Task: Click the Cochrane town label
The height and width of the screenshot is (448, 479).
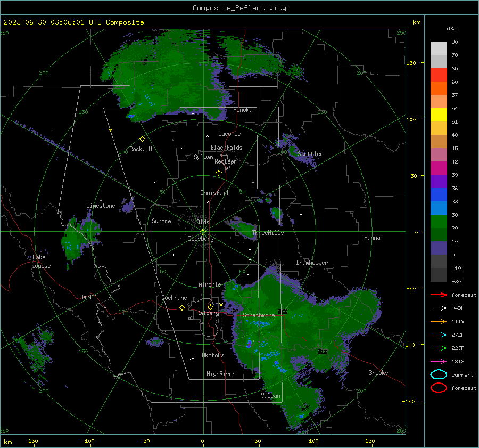Action: tap(174, 298)
